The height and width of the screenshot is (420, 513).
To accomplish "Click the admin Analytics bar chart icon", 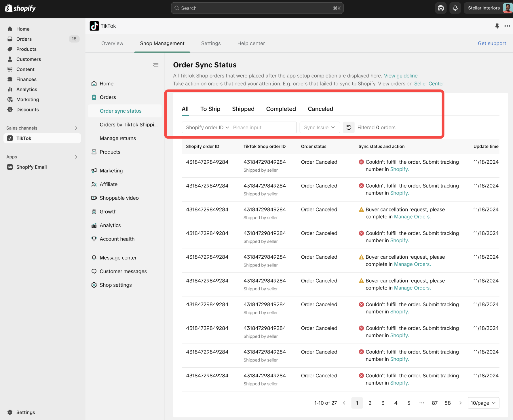I will click(10, 89).
